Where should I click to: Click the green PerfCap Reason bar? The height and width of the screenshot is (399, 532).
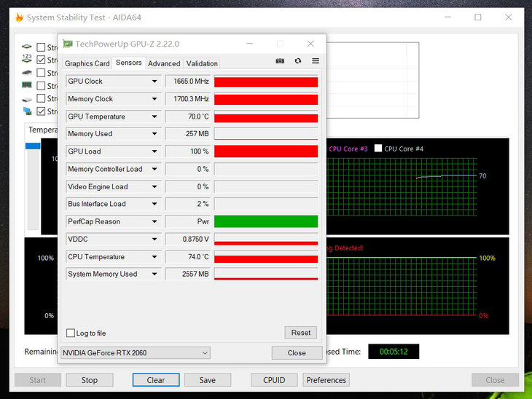266,221
